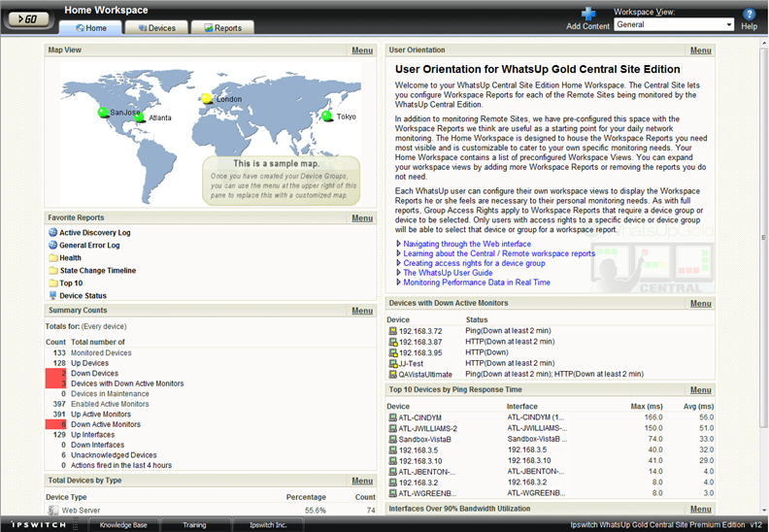Click the London map marker icon
This screenshot has width=769, height=532.
click(207, 99)
